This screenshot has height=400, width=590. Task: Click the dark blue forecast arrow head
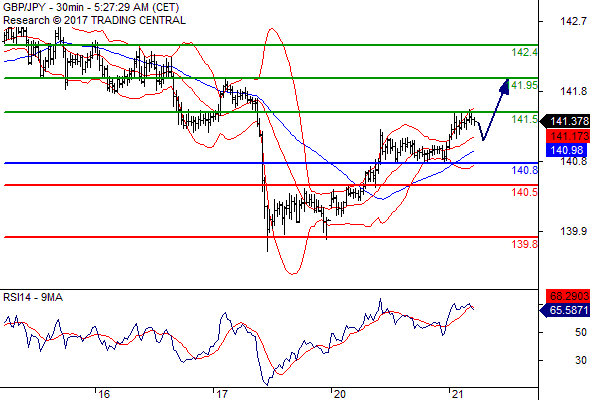coord(505,87)
